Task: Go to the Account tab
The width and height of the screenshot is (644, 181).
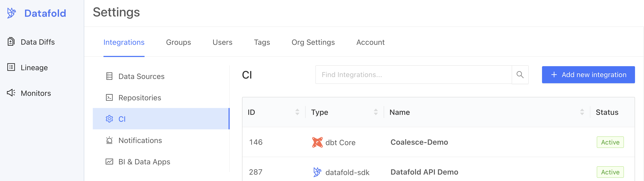Action: [x=371, y=42]
